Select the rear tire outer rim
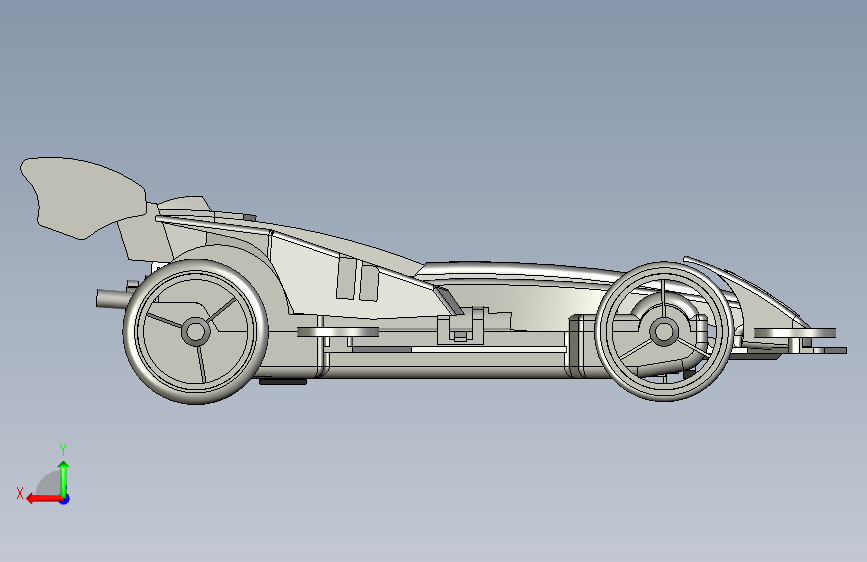The height and width of the screenshot is (562, 867). coord(195,332)
